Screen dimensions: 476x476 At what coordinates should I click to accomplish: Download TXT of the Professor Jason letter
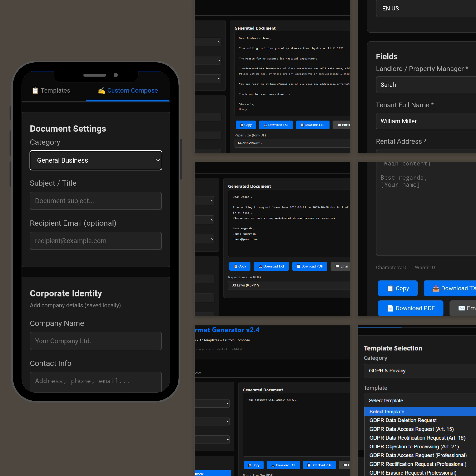[276, 125]
